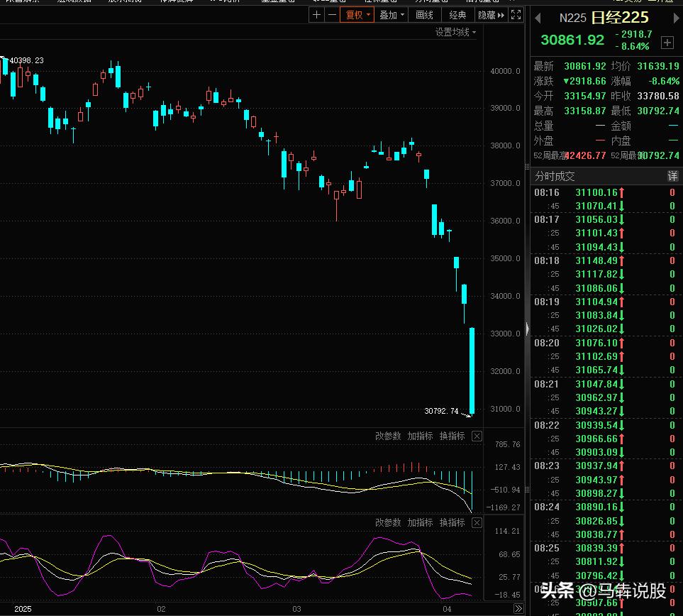683x616 pixels.
Task: Click 换指标 in the MACD indicator panel
Action: 452,436
